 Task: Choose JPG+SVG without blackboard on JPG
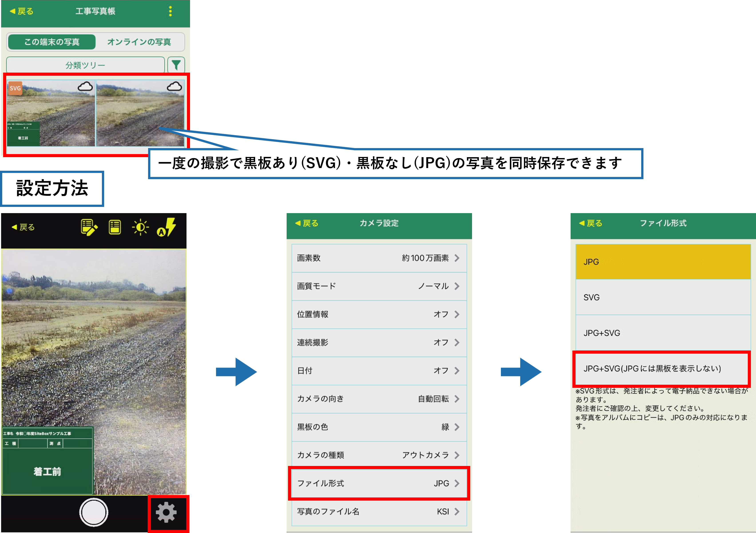663,368
